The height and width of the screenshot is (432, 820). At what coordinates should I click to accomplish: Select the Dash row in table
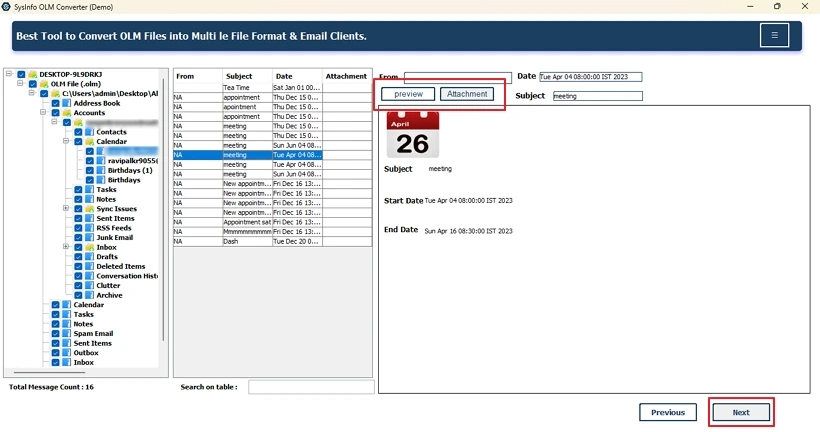point(272,241)
